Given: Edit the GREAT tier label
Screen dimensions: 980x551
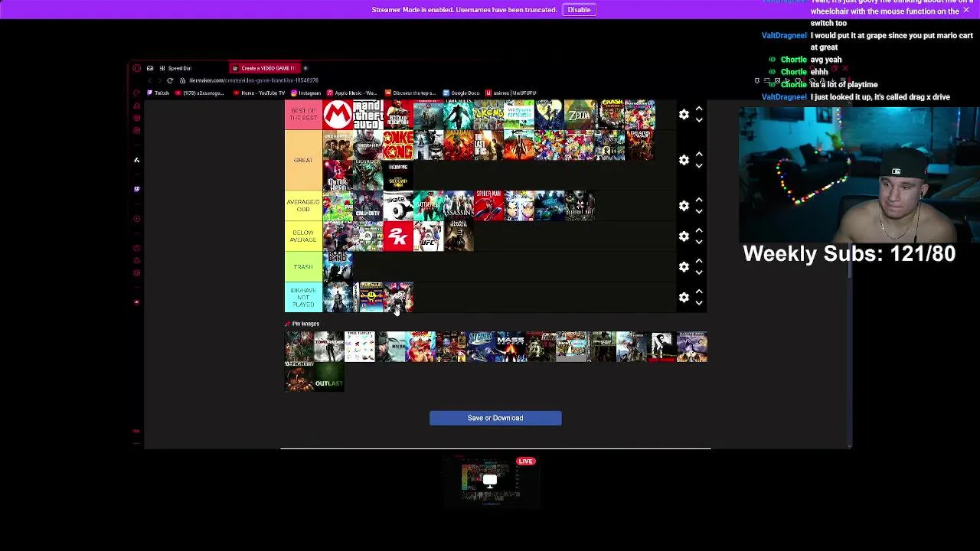Looking at the screenshot, I should click(x=303, y=160).
